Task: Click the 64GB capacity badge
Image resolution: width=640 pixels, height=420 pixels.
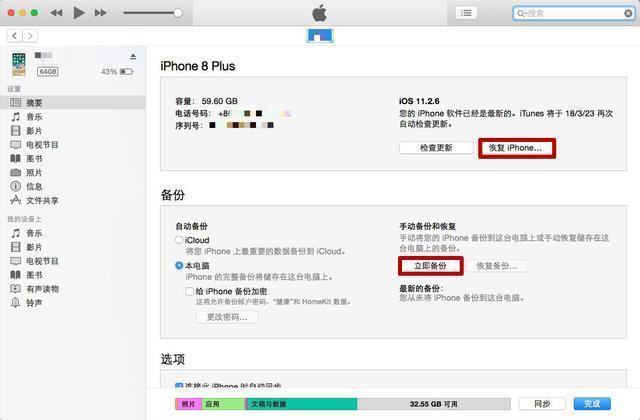Action: pyautogui.click(x=48, y=71)
